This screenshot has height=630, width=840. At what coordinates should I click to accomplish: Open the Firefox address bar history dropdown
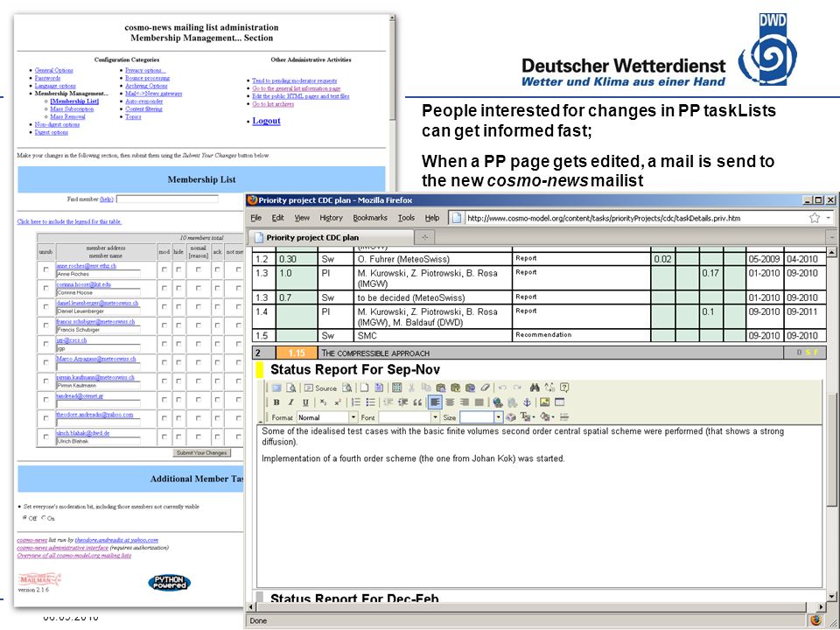pos(829,218)
